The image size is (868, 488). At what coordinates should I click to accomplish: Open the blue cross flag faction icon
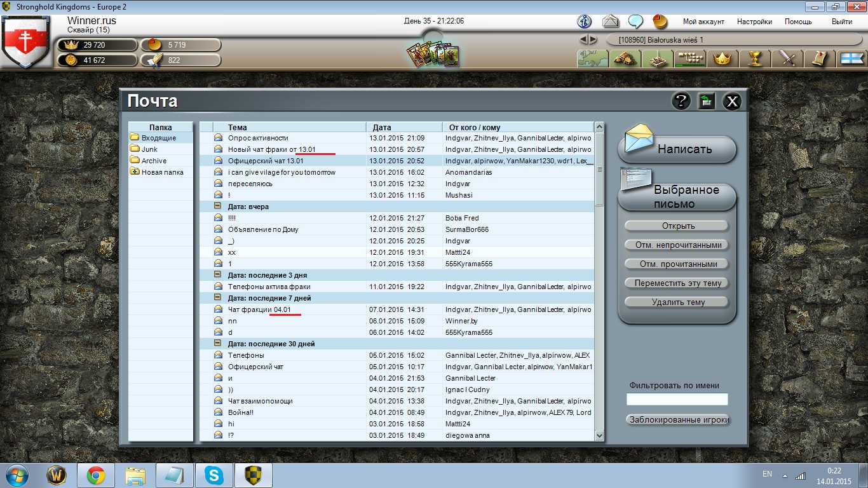coord(852,58)
